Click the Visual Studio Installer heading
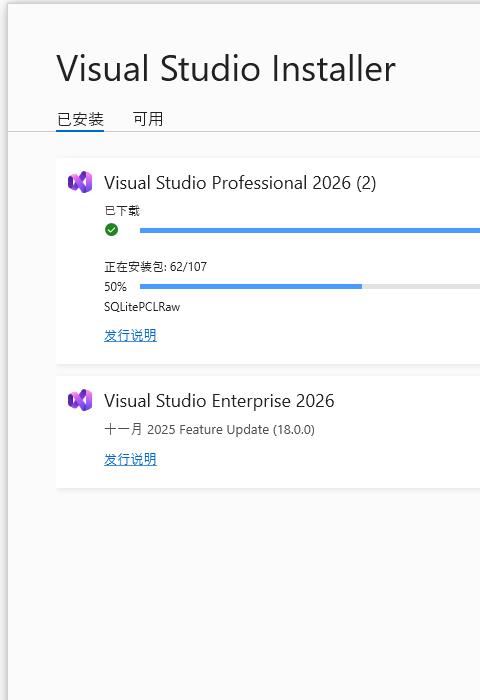Image resolution: width=480 pixels, height=700 pixels. point(226,68)
